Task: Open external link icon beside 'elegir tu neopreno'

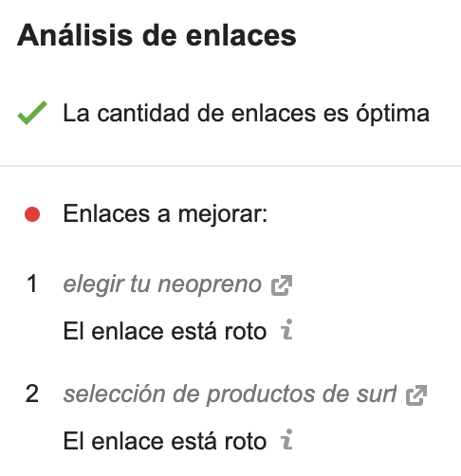Action: [282, 285]
